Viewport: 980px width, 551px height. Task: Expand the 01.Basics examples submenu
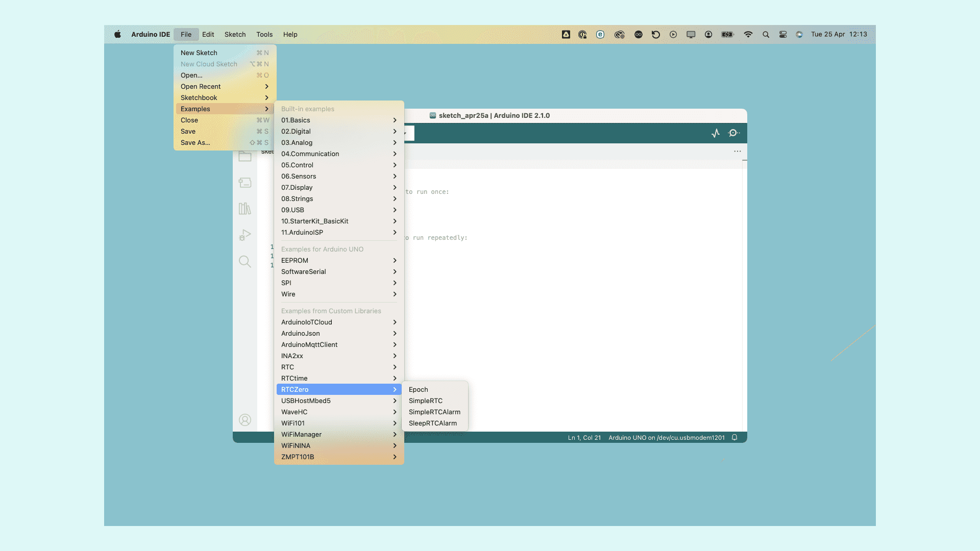338,120
